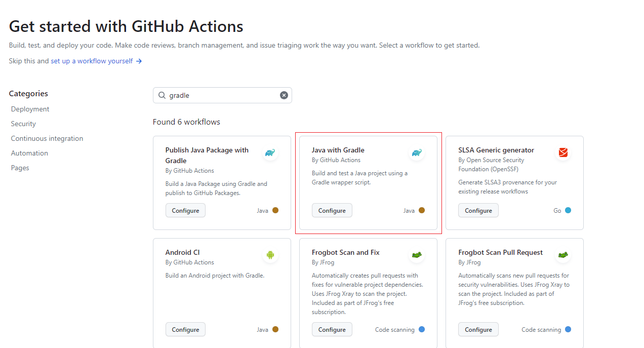Viewport: 644px width, 348px height.
Task: Click the Java color dot on Publish Java Package card
Action: click(x=275, y=210)
